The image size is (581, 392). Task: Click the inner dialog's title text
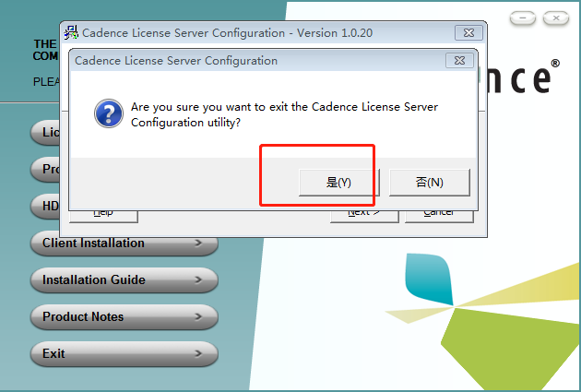176,61
